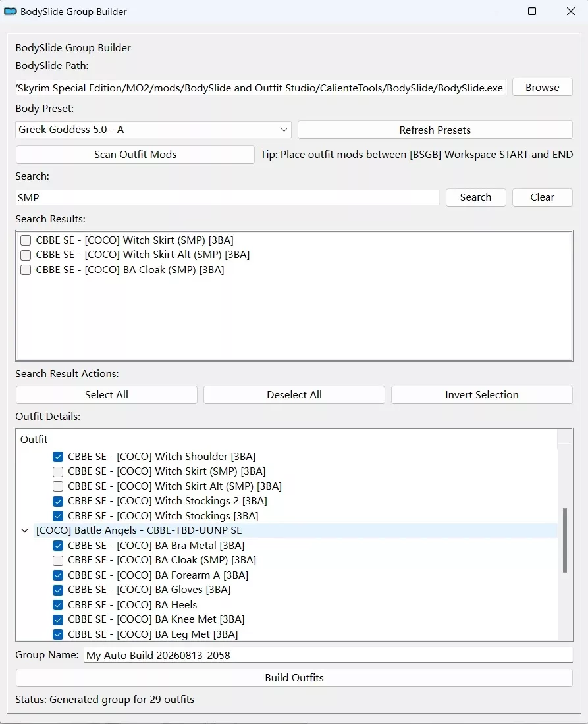Check Witch Skirt Alt (SMP) in outfit details
The width and height of the screenshot is (588, 724).
[58, 486]
